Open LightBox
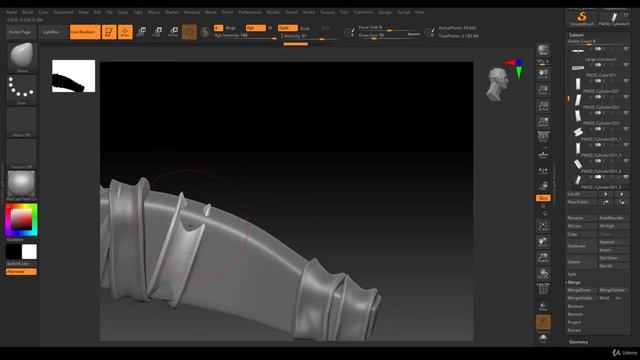The height and width of the screenshot is (360, 640). (51, 32)
